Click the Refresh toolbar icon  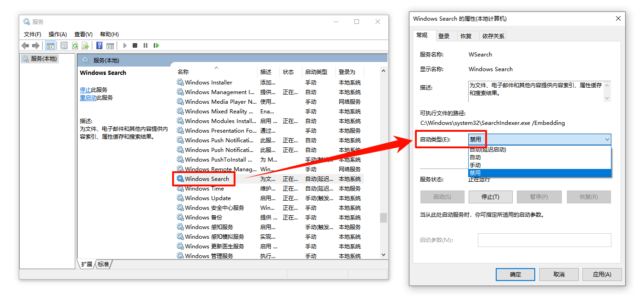(x=74, y=45)
